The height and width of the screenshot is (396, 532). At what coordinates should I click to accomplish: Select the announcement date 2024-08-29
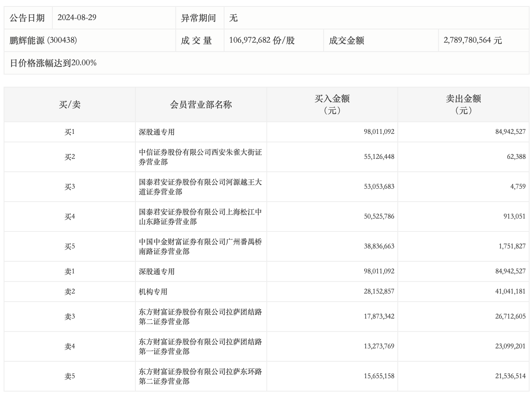77,18
